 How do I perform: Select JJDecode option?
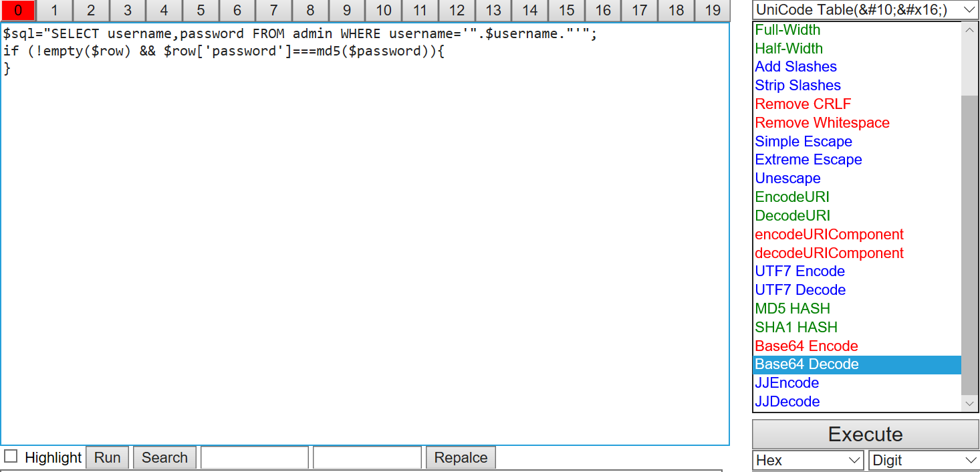point(857,402)
